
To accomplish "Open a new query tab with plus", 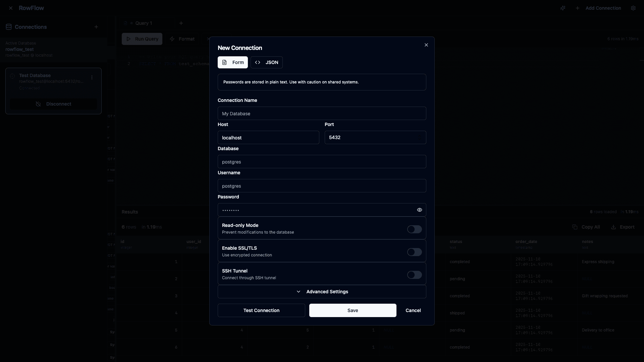I will [x=181, y=23].
